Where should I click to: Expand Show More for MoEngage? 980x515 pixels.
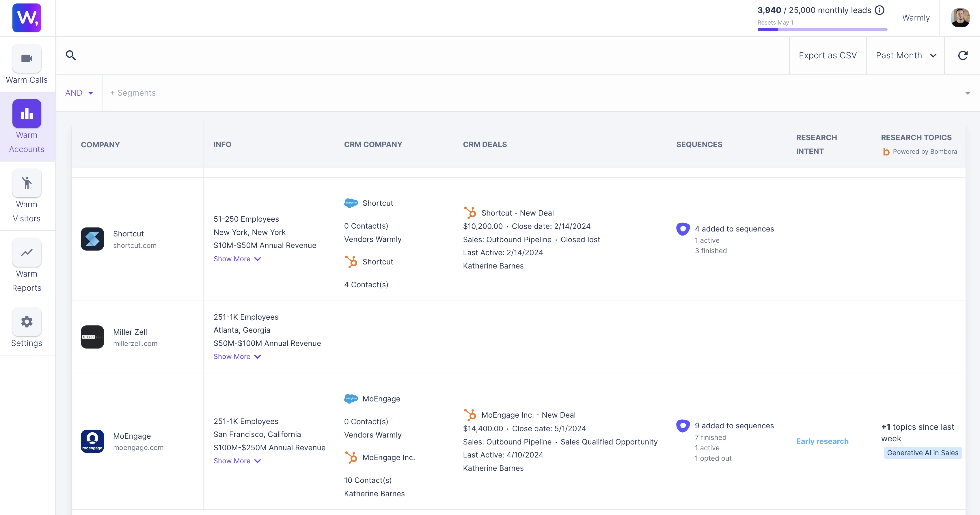(x=237, y=461)
